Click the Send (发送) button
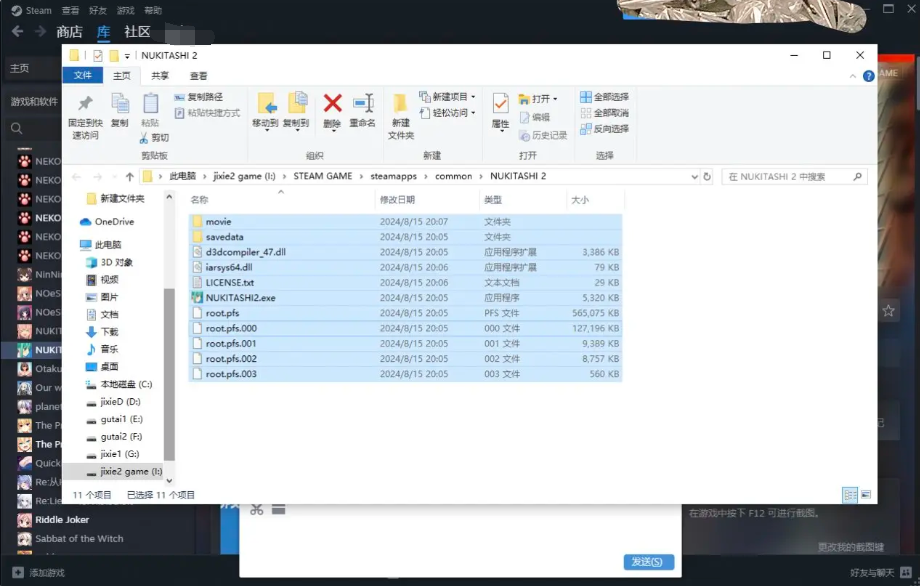The width and height of the screenshot is (920, 586). coord(647,562)
